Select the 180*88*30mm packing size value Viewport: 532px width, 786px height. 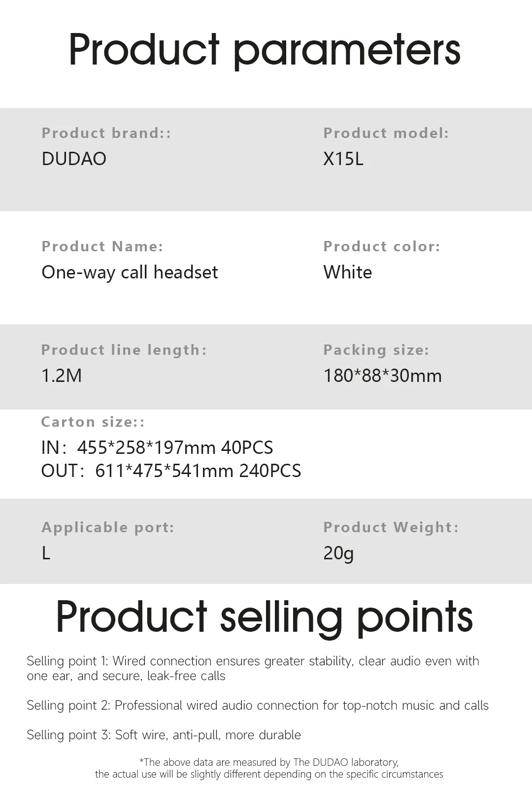pyautogui.click(x=382, y=376)
